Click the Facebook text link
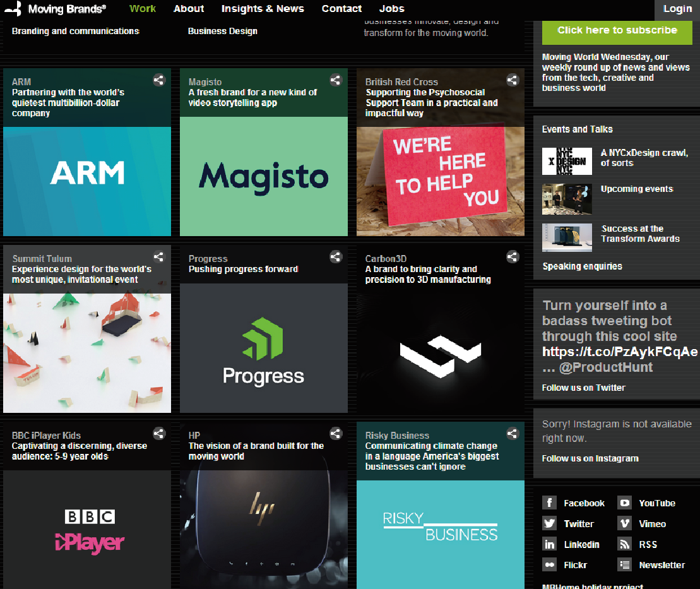This screenshot has height=589, width=700. (x=584, y=503)
